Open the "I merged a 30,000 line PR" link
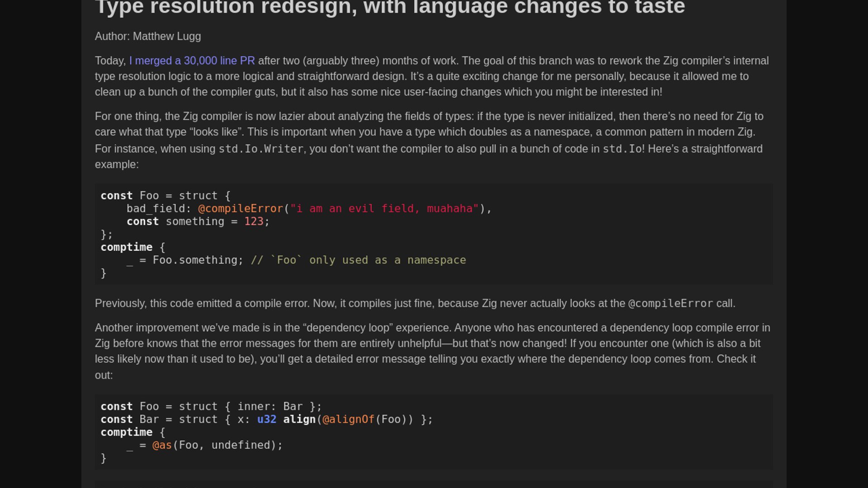 [192, 61]
